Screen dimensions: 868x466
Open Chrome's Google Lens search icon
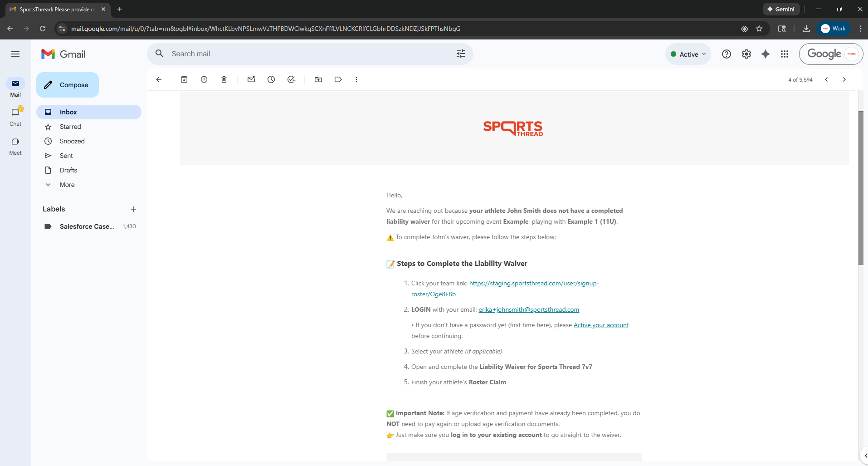(x=782, y=29)
